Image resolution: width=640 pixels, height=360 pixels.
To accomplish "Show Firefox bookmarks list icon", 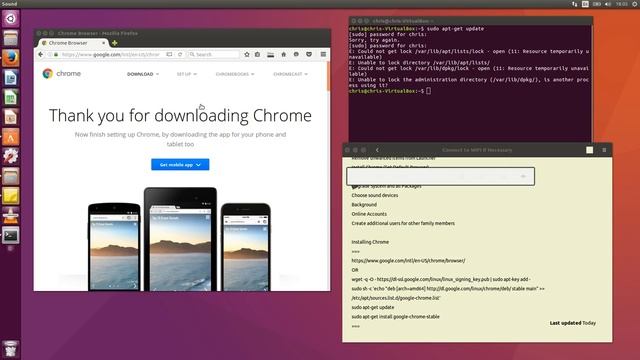I will pyautogui.click(x=258, y=54).
